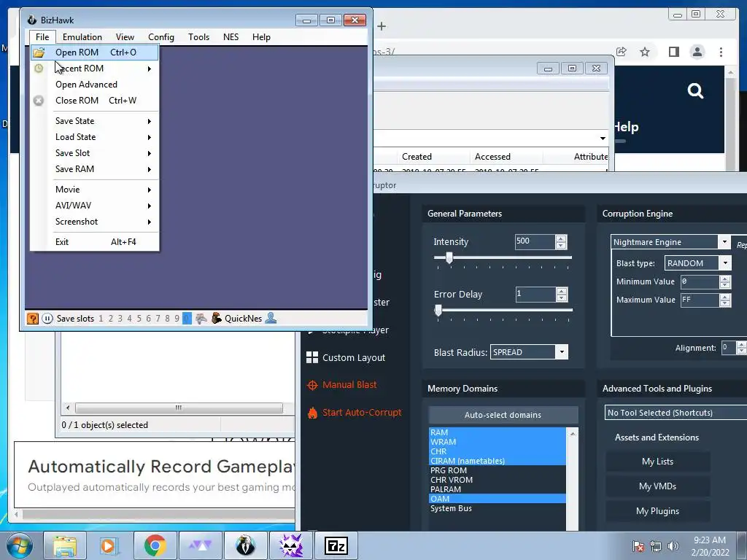The height and width of the screenshot is (560, 747).
Task: Click the Manual Blast crosshair icon
Action: [x=312, y=385]
